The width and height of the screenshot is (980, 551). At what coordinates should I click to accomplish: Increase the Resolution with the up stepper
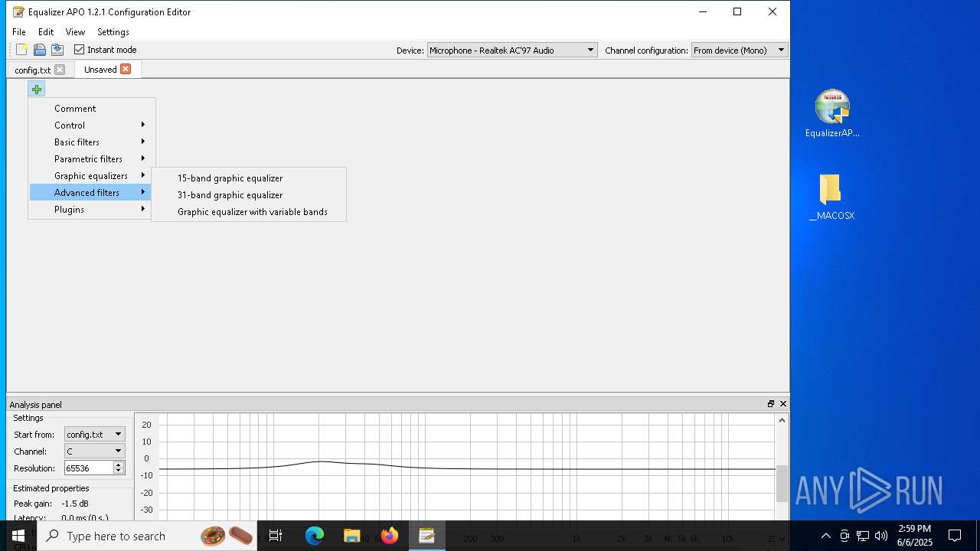[118, 465]
